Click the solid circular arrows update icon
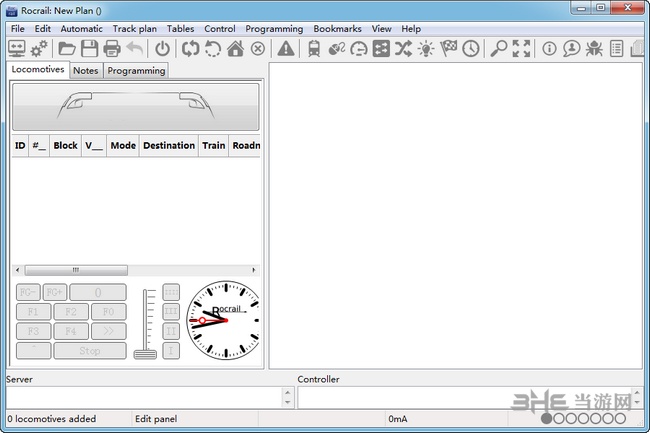The width and height of the screenshot is (650, 433). pyautogui.click(x=190, y=48)
